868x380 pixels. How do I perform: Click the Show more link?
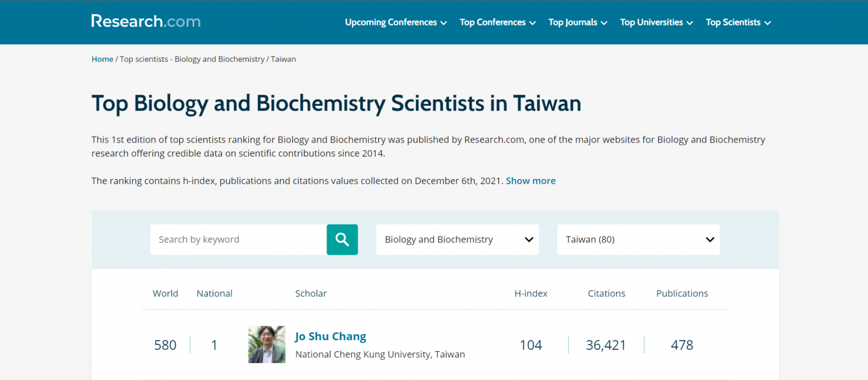531,181
